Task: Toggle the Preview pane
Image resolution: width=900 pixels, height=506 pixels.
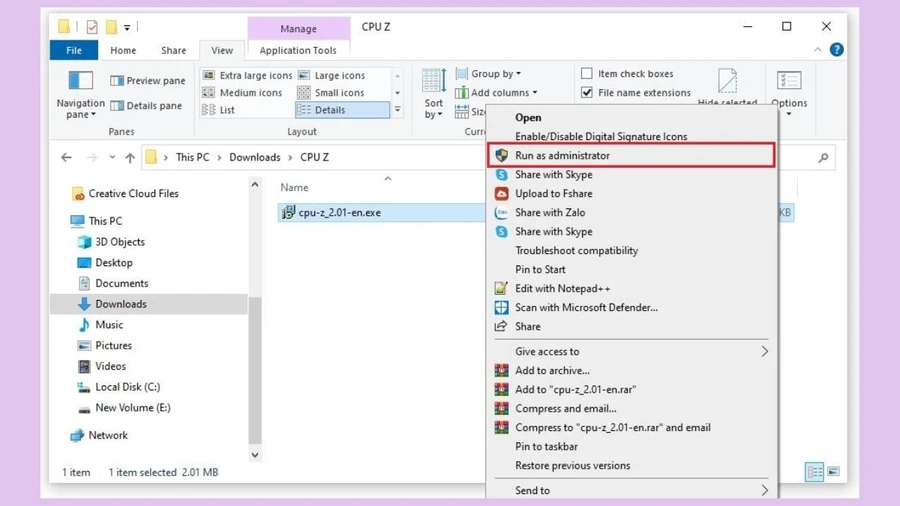Action: pos(148,81)
